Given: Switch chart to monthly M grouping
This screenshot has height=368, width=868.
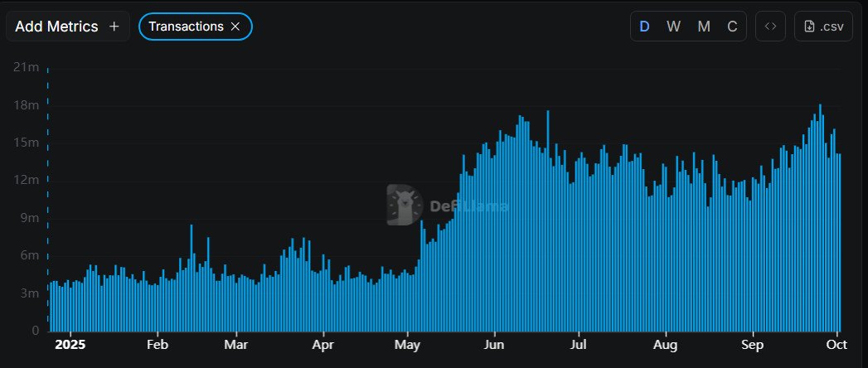Looking at the screenshot, I should point(704,27).
